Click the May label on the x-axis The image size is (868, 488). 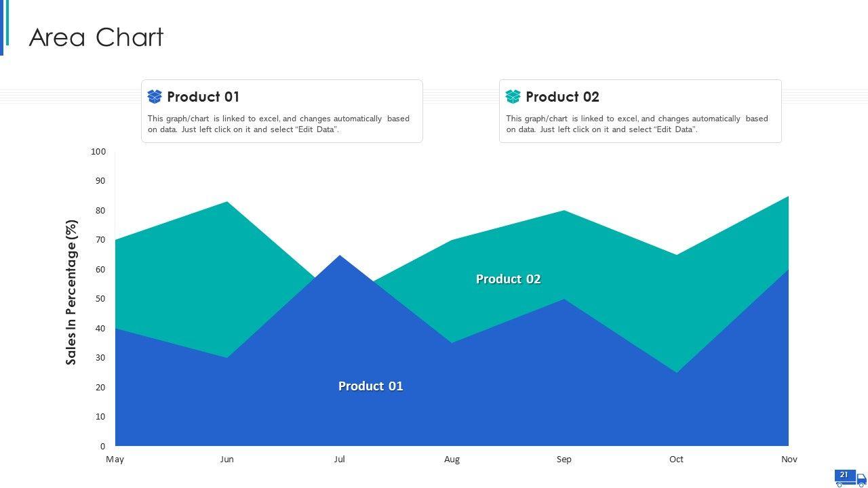tap(115, 460)
